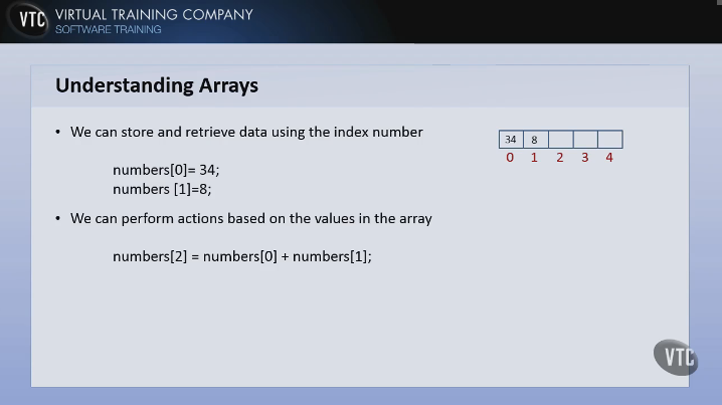This screenshot has width=722, height=405.
Task: Click the red index label 4
Action: coord(609,158)
